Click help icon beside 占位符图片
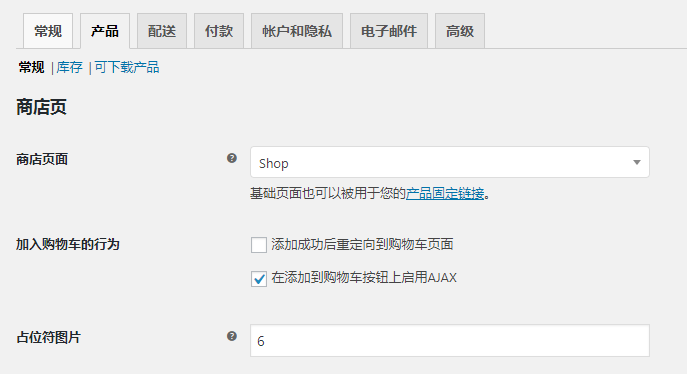 232,336
